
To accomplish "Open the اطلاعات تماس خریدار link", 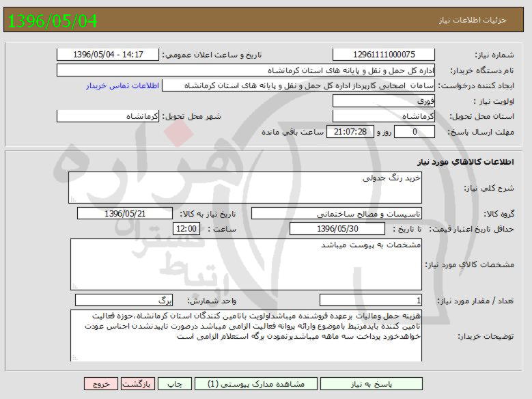I will coord(122,85).
